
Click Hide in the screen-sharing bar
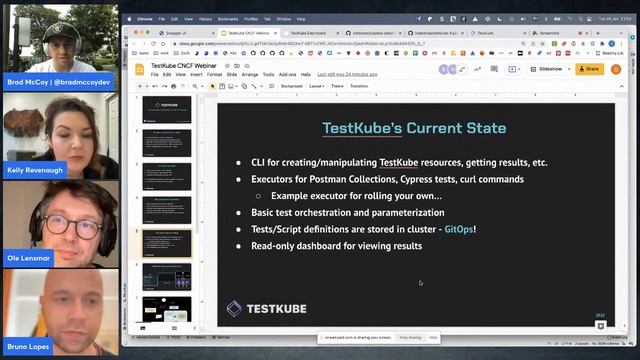(433, 338)
